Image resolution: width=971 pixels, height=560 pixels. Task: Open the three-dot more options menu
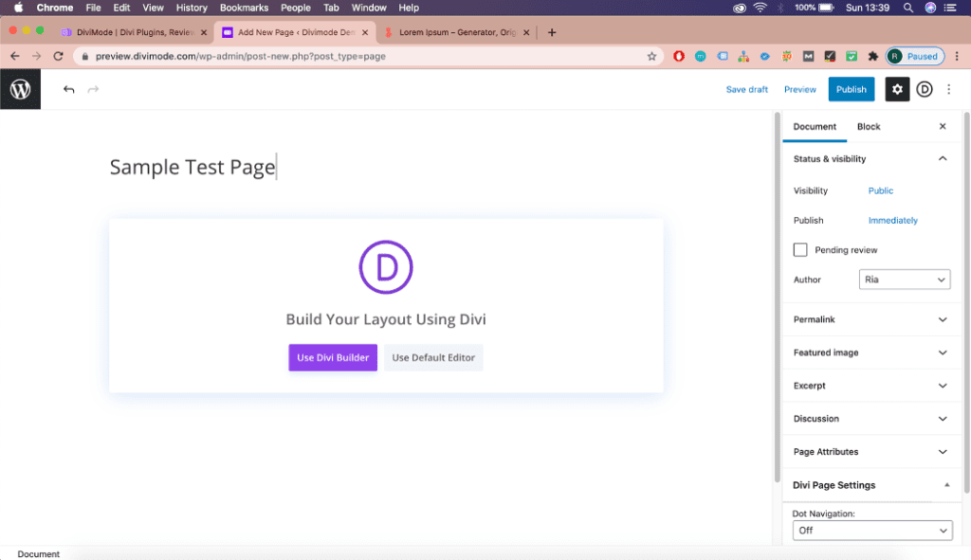[x=949, y=89]
